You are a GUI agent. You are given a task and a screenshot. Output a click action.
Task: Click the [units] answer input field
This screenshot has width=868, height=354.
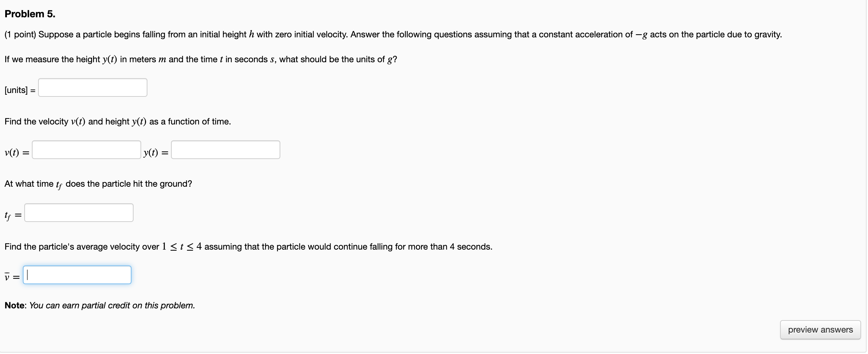point(92,87)
